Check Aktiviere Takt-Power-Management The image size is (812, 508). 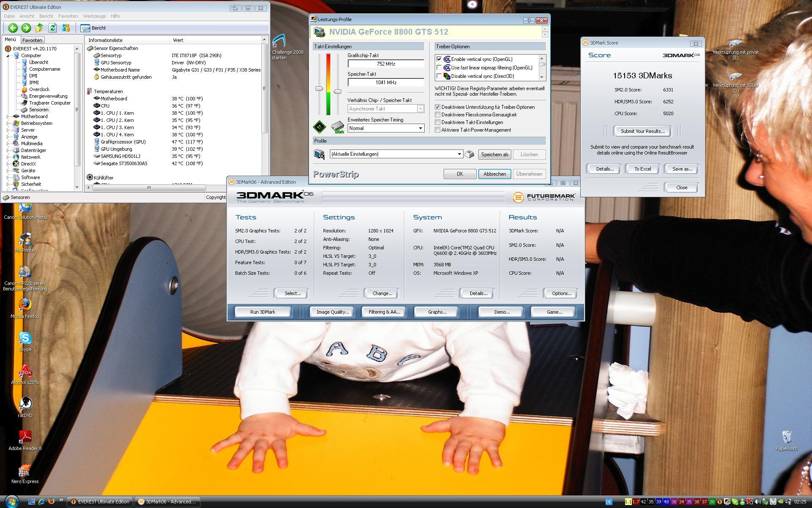(x=438, y=130)
